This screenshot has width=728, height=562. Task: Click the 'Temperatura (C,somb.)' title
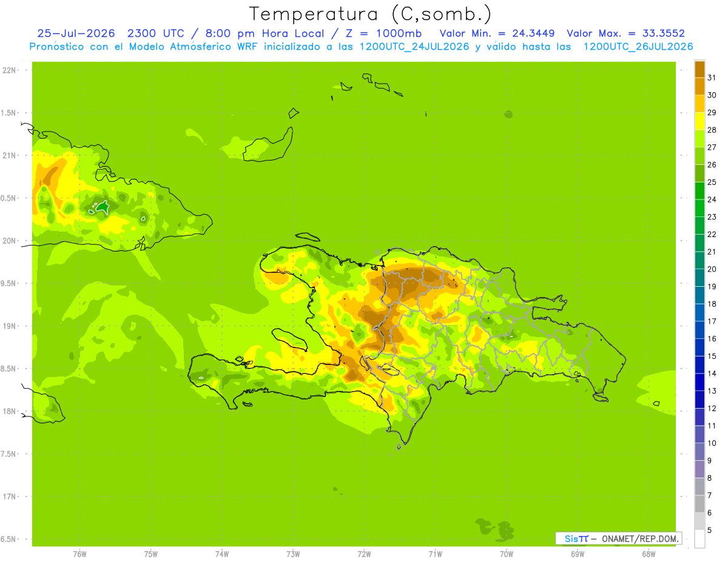coord(371,14)
